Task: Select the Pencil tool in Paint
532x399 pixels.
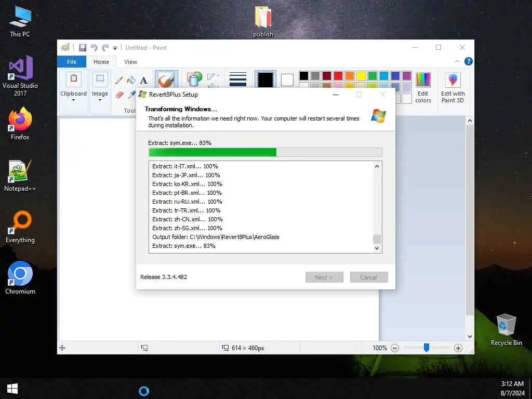Action: pyautogui.click(x=119, y=81)
